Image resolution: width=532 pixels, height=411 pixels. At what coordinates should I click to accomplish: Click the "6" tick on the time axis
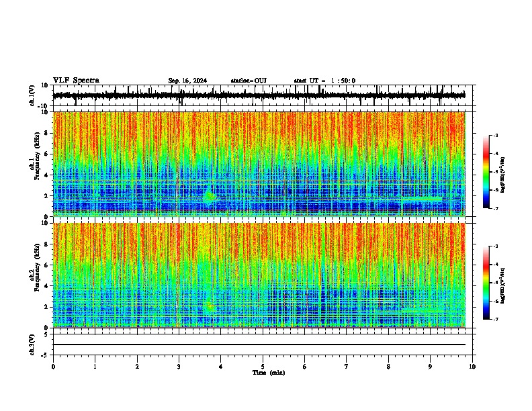pos(305,367)
